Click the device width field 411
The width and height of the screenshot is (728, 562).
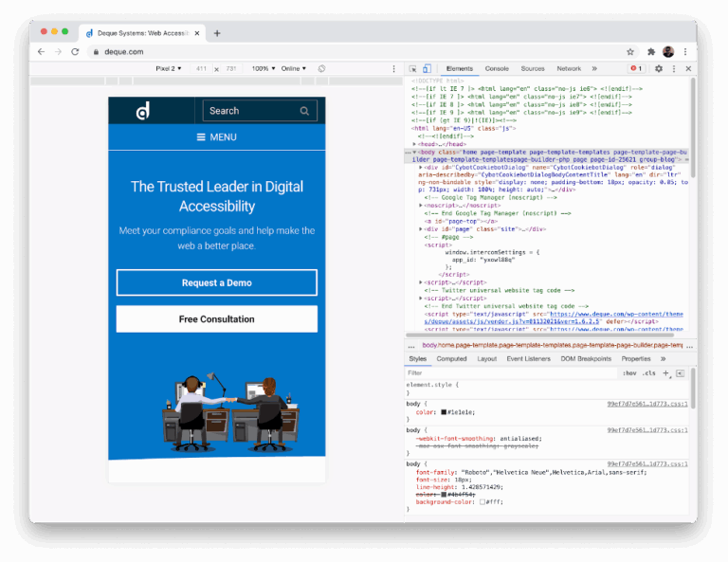pyautogui.click(x=201, y=68)
